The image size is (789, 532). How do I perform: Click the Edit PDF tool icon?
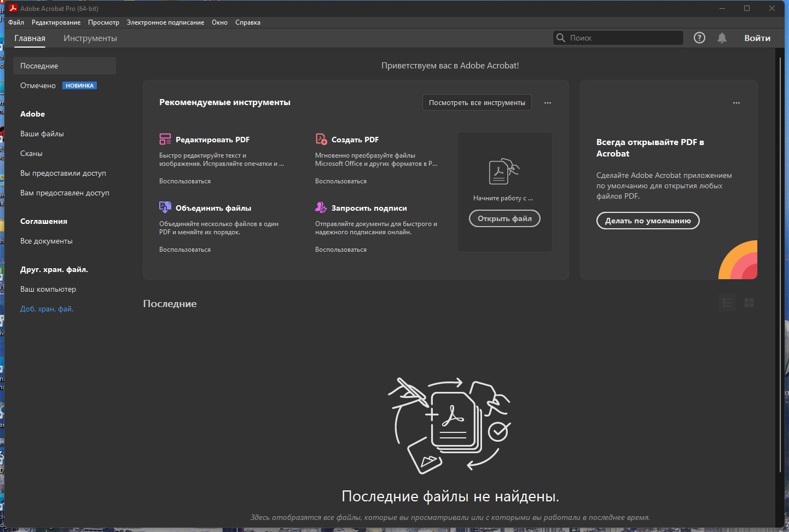165,139
